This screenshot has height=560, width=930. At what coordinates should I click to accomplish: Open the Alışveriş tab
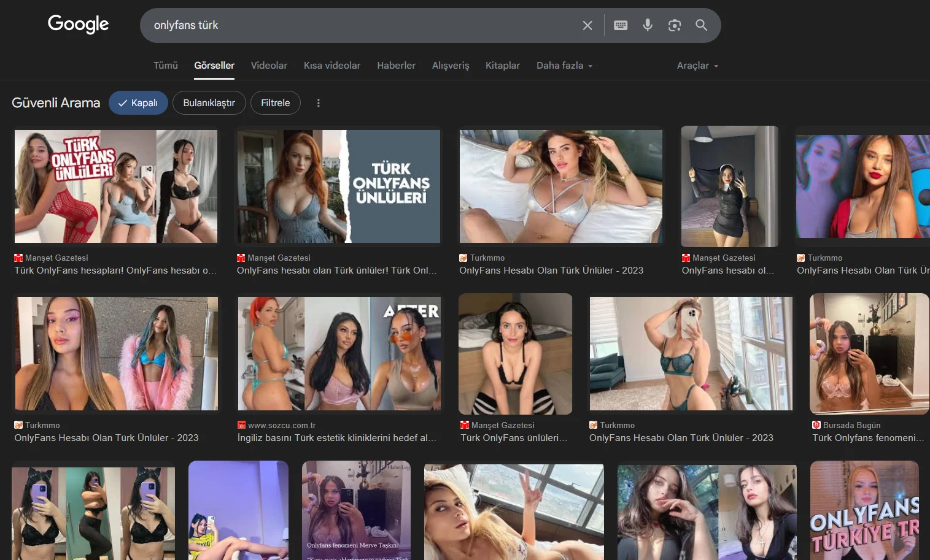pos(451,66)
